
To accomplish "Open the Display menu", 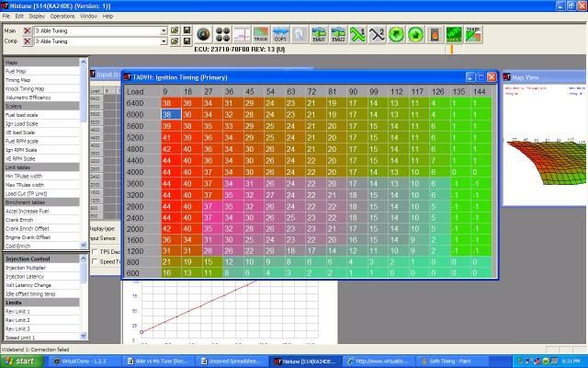I will pos(36,16).
